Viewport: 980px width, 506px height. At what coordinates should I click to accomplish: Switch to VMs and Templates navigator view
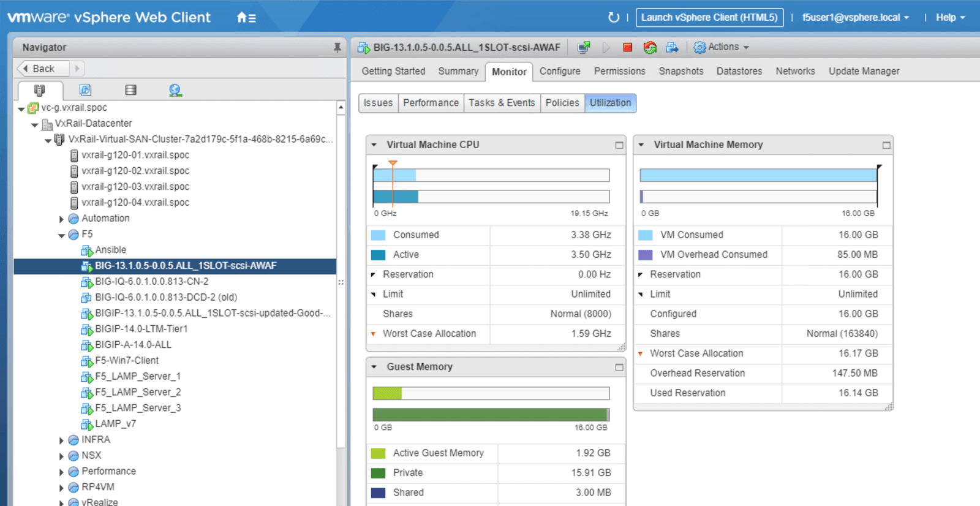pos(85,90)
